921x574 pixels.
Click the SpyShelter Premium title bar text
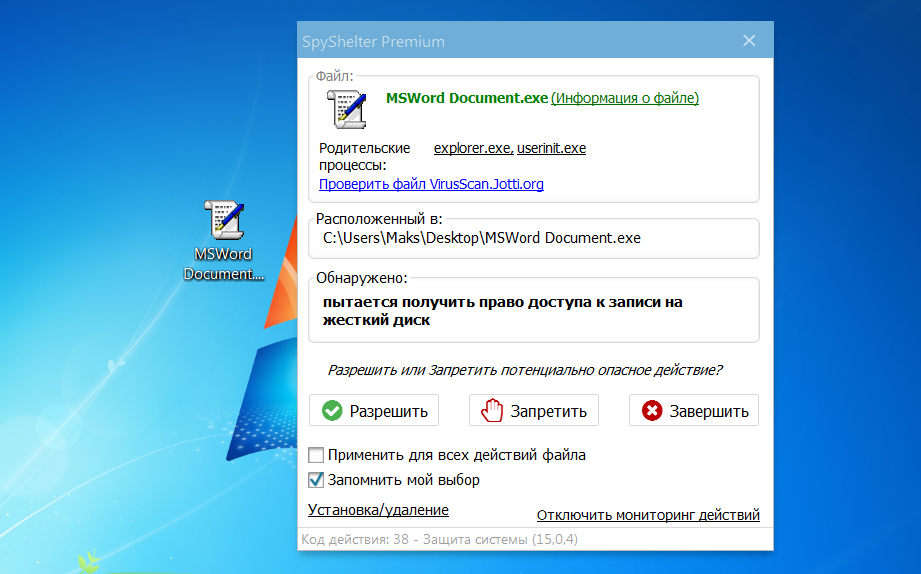tap(374, 42)
